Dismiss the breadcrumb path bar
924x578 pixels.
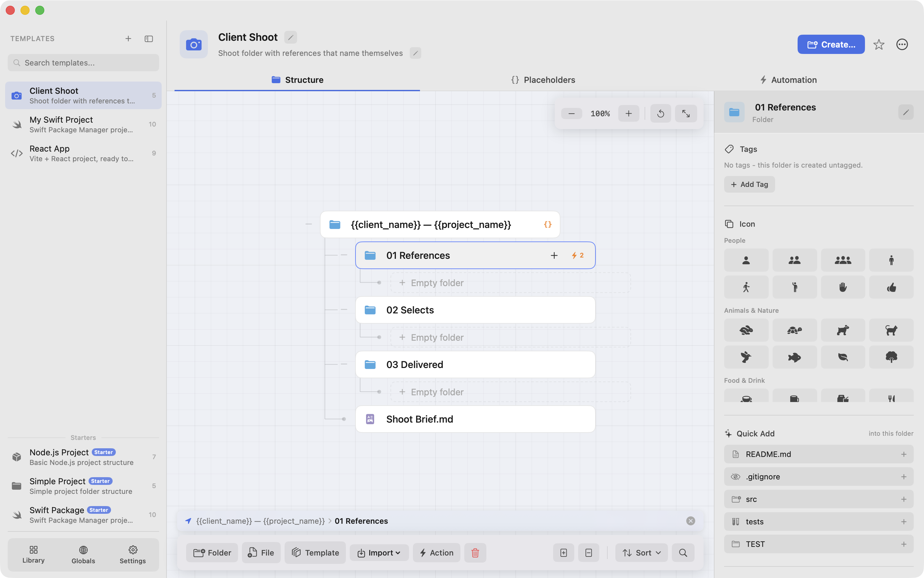click(690, 521)
